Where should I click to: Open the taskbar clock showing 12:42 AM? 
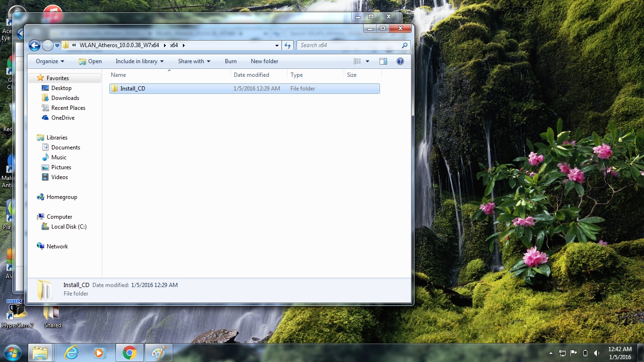point(619,353)
